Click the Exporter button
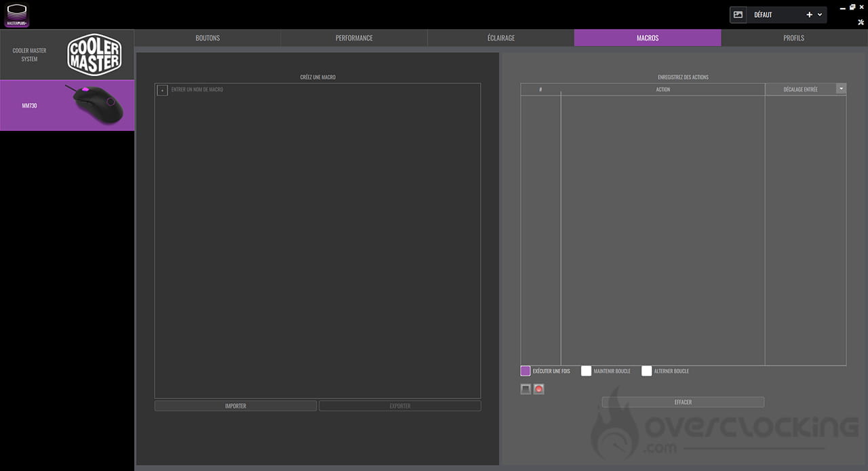The image size is (868, 471). pyautogui.click(x=400, y=406)
